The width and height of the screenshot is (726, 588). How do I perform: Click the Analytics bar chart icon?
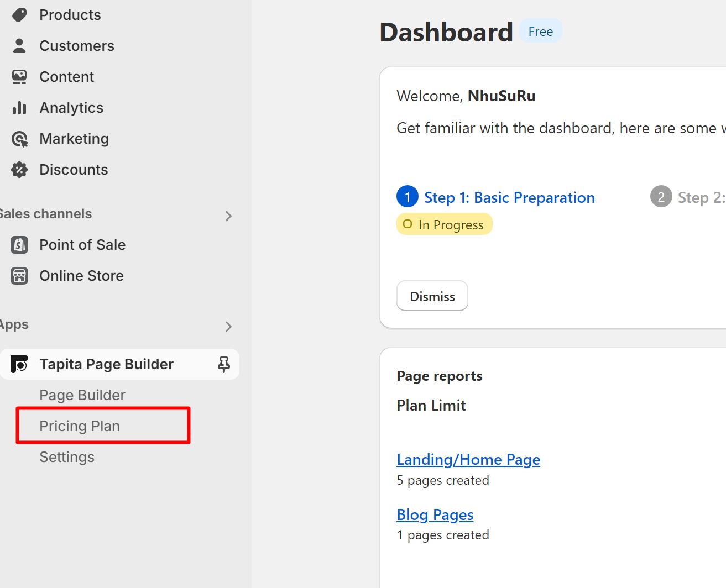[19, 108]
